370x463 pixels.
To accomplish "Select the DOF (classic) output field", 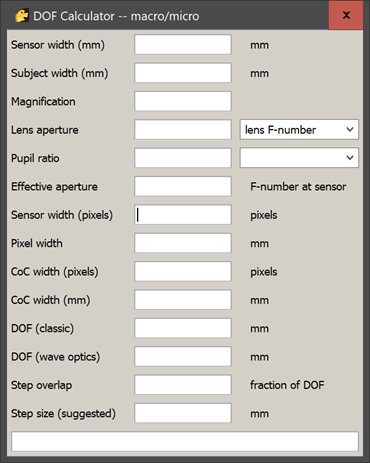I will 183,328.
